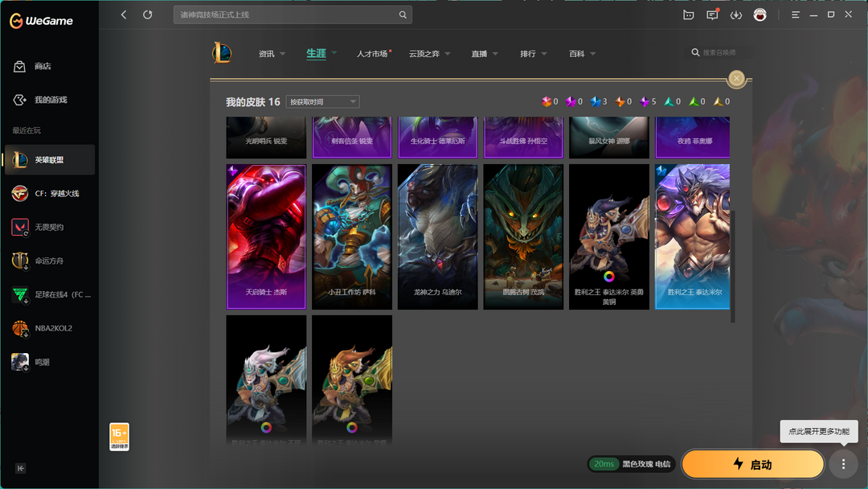
Task: Click the skin list vertical scrollbar
Action: pyautogui.click(x=733, y=266)
